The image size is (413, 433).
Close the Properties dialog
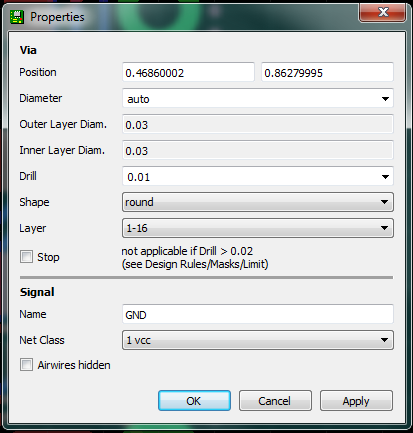383,13
